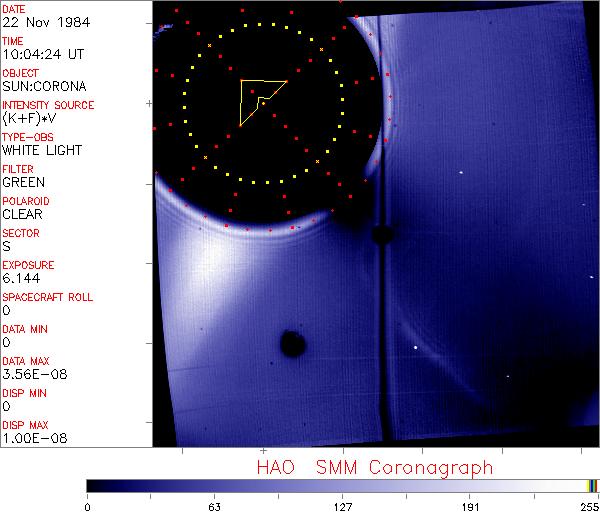Click the GREEN filter value

pyautogui.click(x=23, y=183)
